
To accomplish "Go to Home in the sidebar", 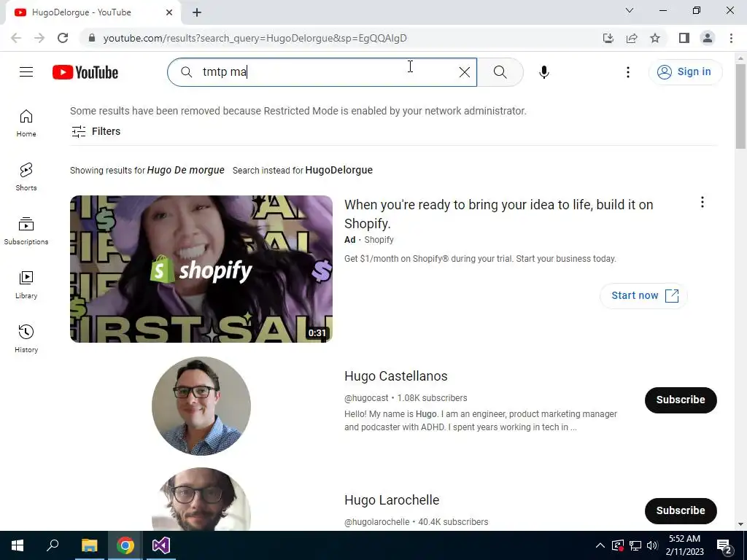I will coord(26,123).
